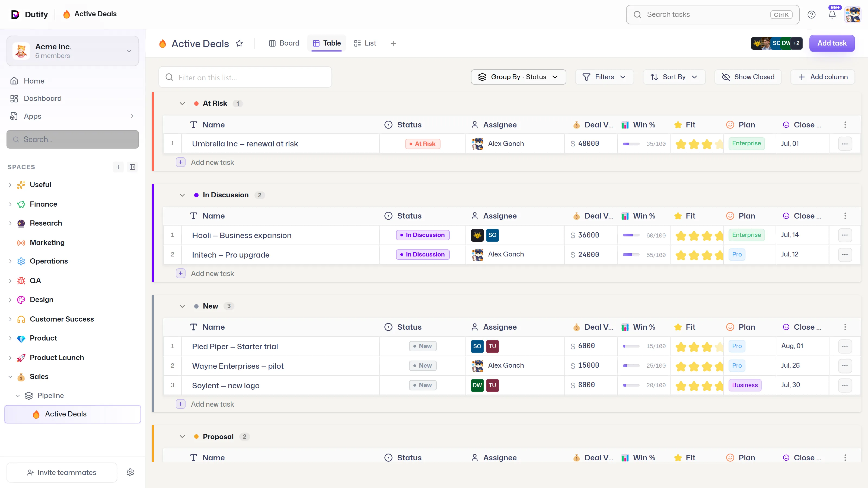Open the help question mark icon
This screenshot has height=488, width=868.
811,14
